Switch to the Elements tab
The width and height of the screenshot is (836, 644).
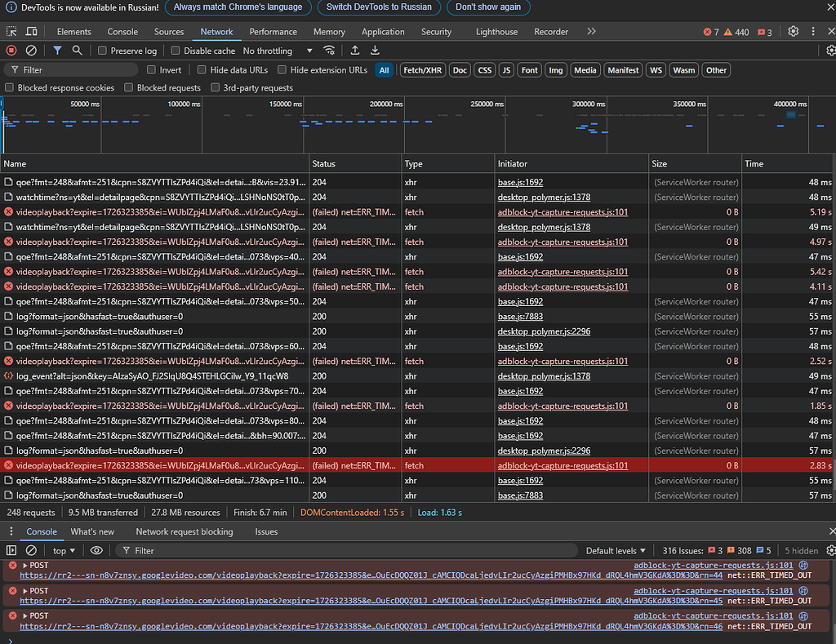(x=74, y=32)
